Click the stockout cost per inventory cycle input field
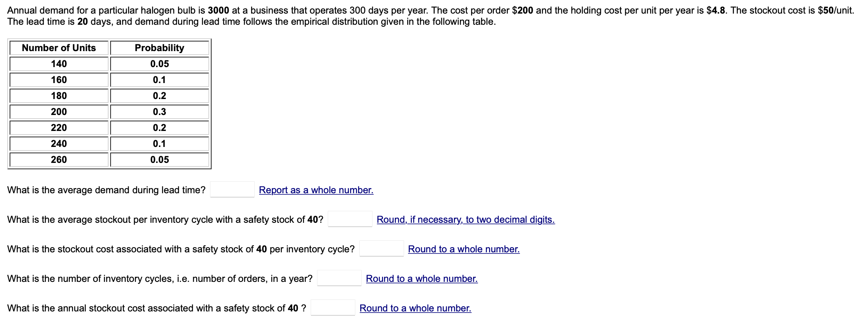Screen dimensions: 868x321 (x=381, y=248)
